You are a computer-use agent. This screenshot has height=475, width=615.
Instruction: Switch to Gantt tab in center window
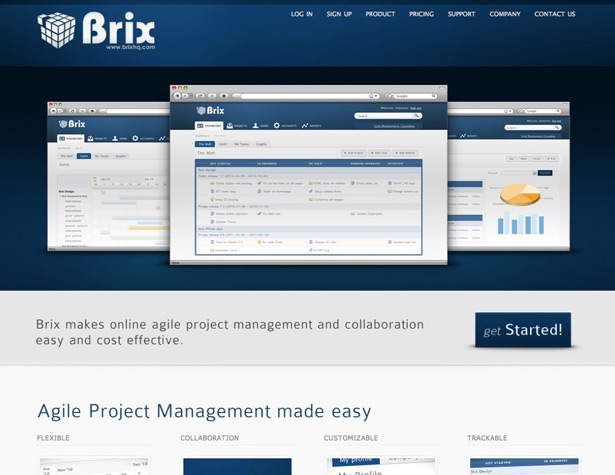coord(223,144)
